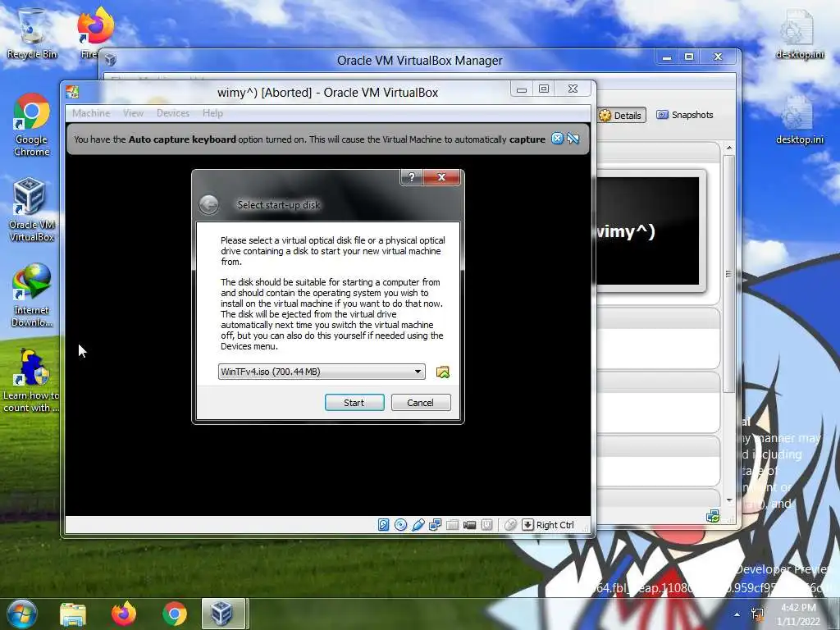This screenshot has width=840, height=630.
Task: Click the CPU virtualization status icon
Action: pos(486,525)
